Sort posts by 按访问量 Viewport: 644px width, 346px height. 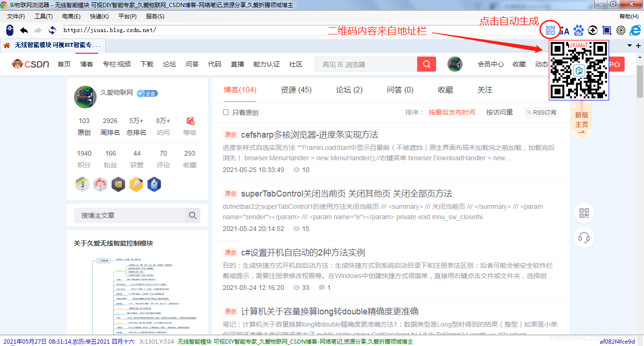click(x=500, y=112)
